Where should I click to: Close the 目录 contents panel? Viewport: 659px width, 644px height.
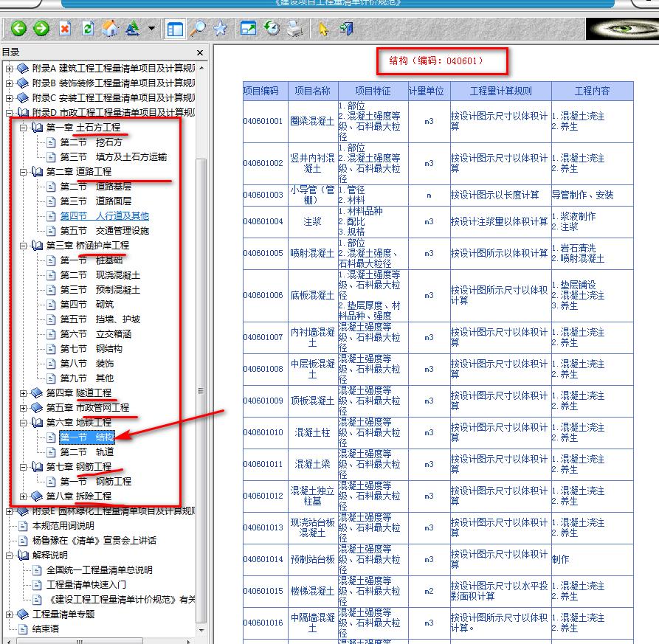click(200, 52)
